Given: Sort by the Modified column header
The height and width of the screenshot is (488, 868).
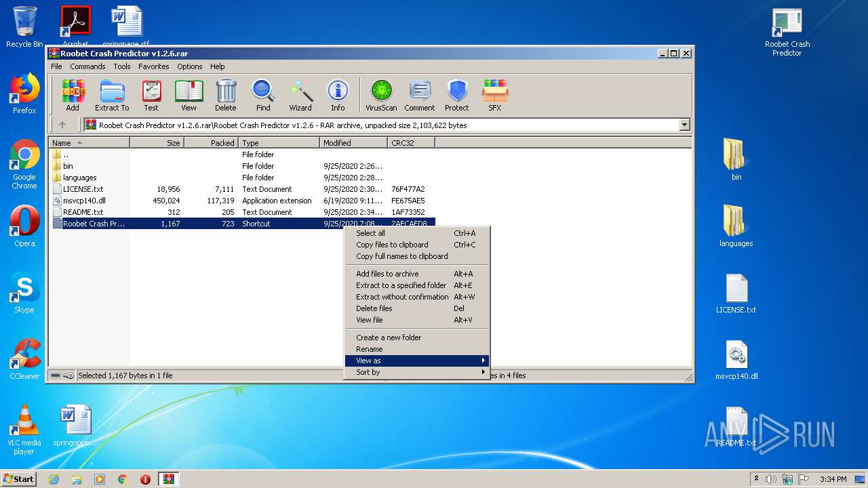Looking at the screenshot, I should click(353, 143).
